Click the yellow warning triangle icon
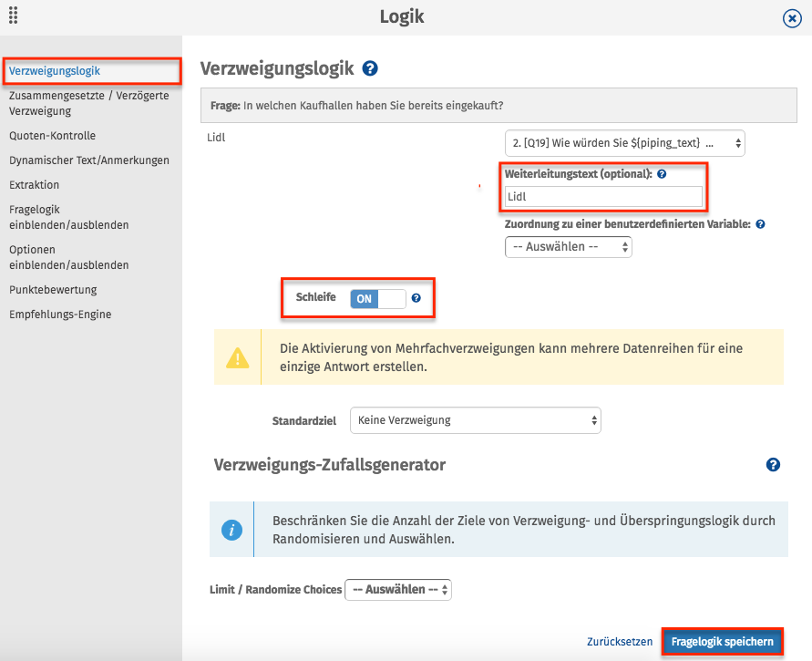 point(238,357)
